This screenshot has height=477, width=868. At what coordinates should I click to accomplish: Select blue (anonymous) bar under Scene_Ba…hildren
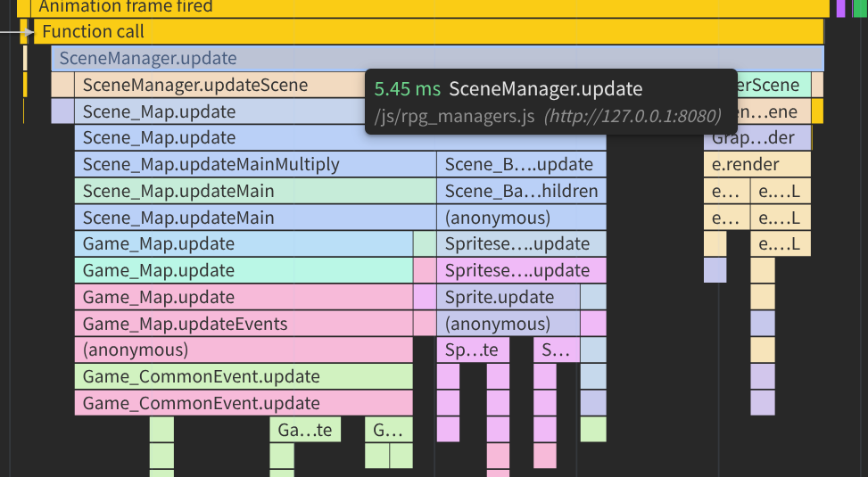click(x=522, y=218)
